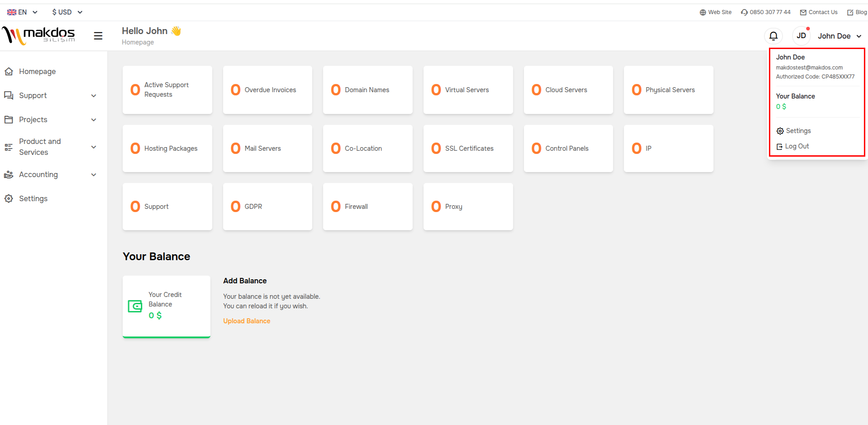Viewport: 868px width, 425px height.
Task: Click the green wallet credit balance icon
Action: point(135,306)
